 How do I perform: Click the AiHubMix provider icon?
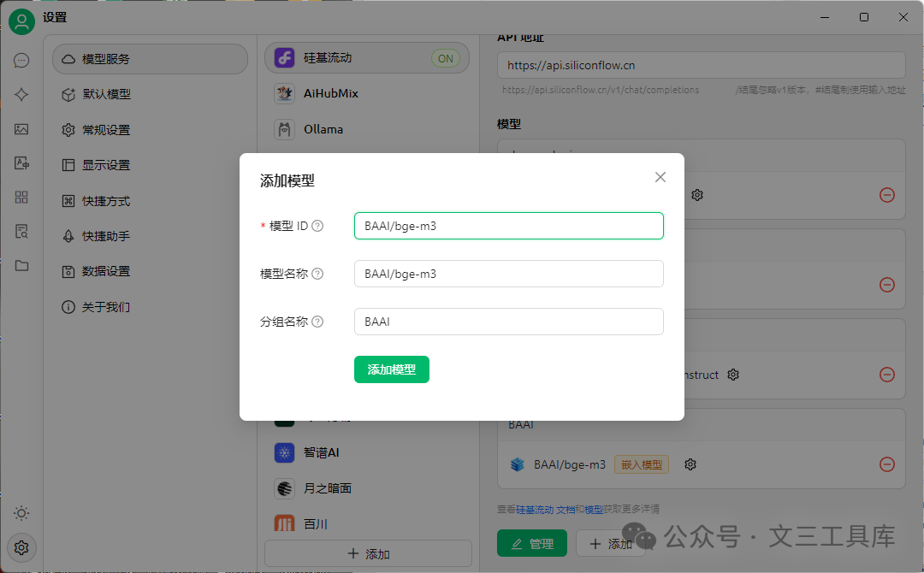[285, 93]
